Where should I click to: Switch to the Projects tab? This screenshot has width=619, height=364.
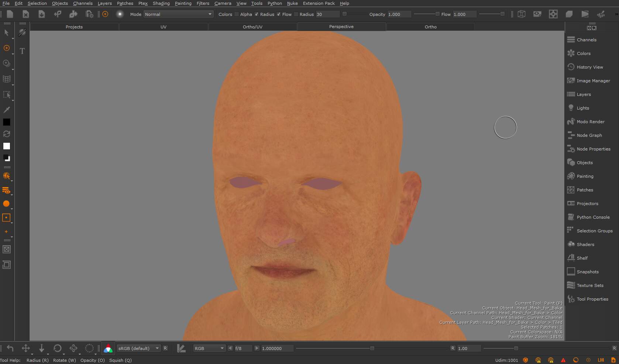click(x=74, y=27)
